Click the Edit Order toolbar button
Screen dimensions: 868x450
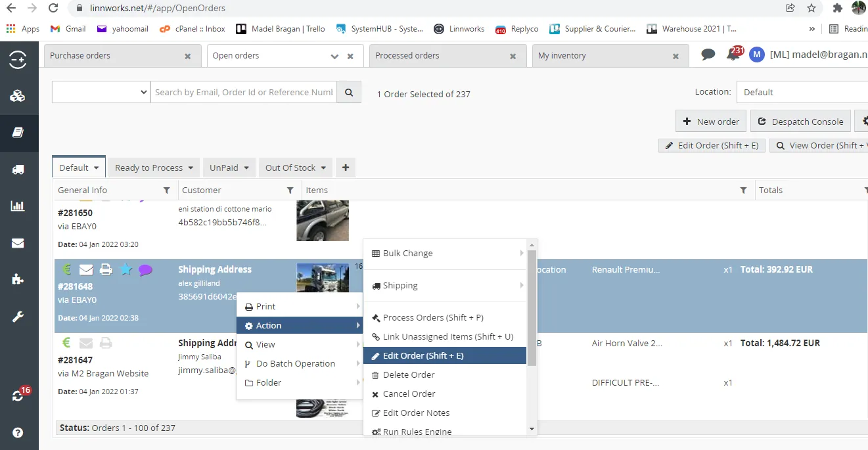coord(712,146)
